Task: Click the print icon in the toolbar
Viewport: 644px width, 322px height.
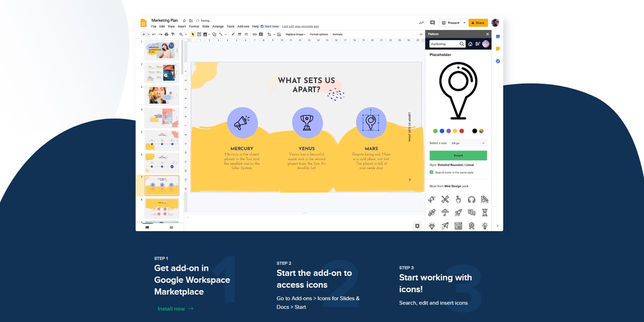Action: tap(166, 34)
